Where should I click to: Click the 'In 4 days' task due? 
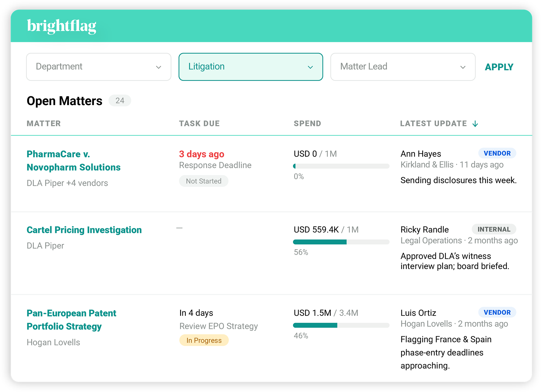196,313
